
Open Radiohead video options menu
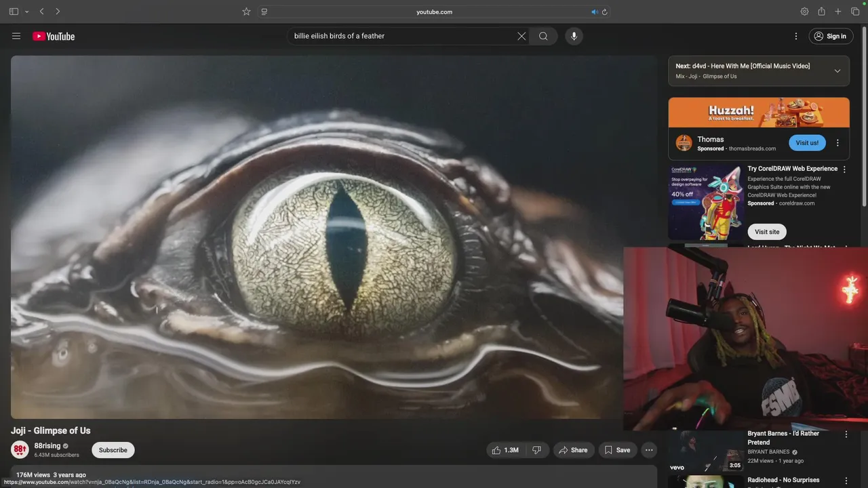[x=846, y=481]
